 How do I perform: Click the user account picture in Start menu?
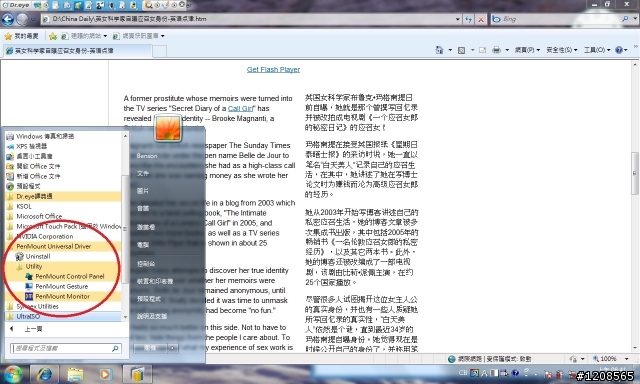(168, 128)
